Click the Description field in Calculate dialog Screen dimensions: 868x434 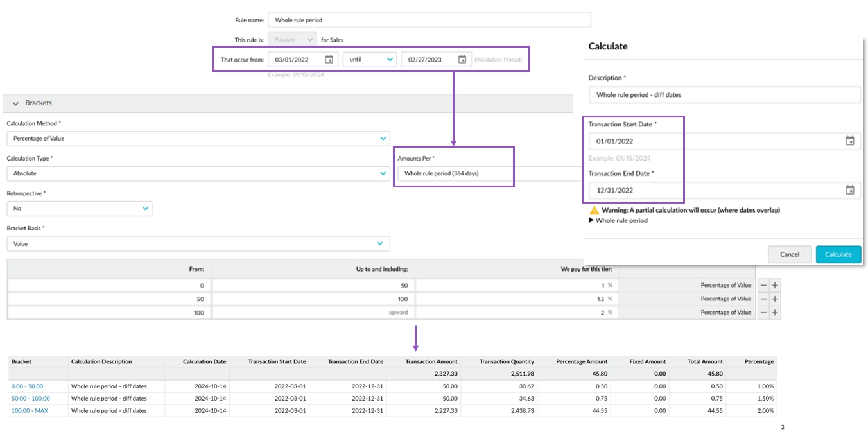[x=724, y=95]
